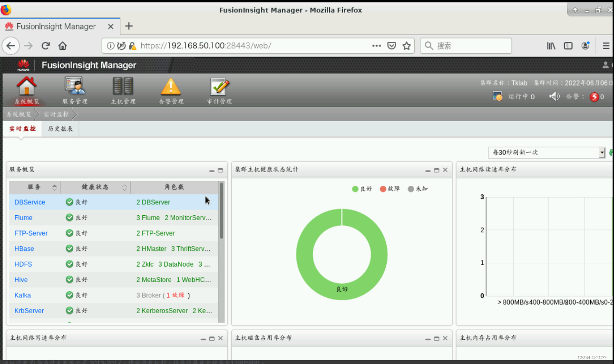Open the KrbServer service link
614x364 pixels.
(x=29, y=311)
